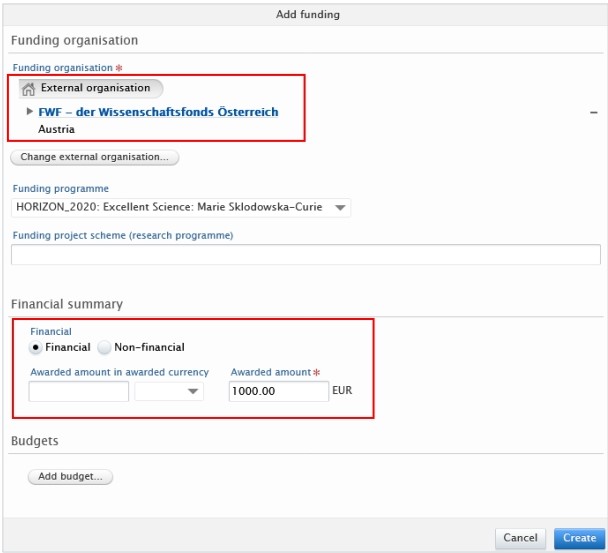Click the Austria country text under FWF
Viewport: 608px width, 553px height.
(56, 129)
